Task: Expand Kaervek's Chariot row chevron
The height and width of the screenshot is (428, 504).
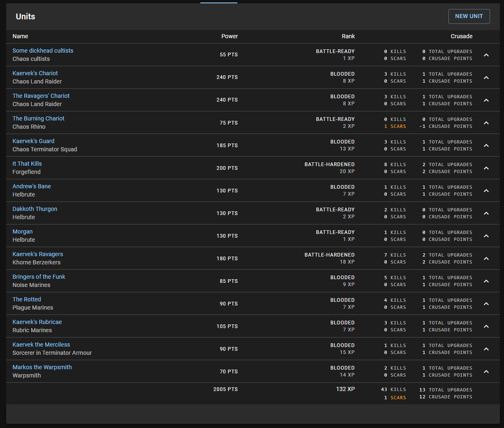Action: 486,78
